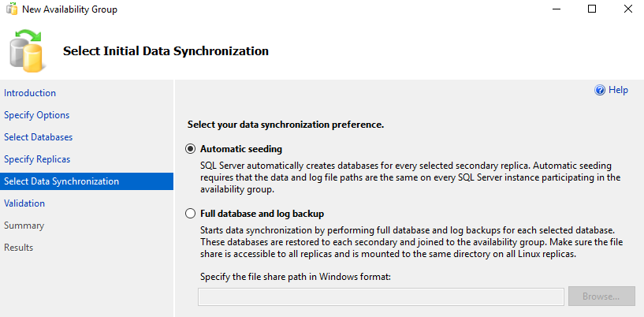Click the New Availability Group title bar icon
Viewport: 644px width, 317px height.
pos(11,9)
